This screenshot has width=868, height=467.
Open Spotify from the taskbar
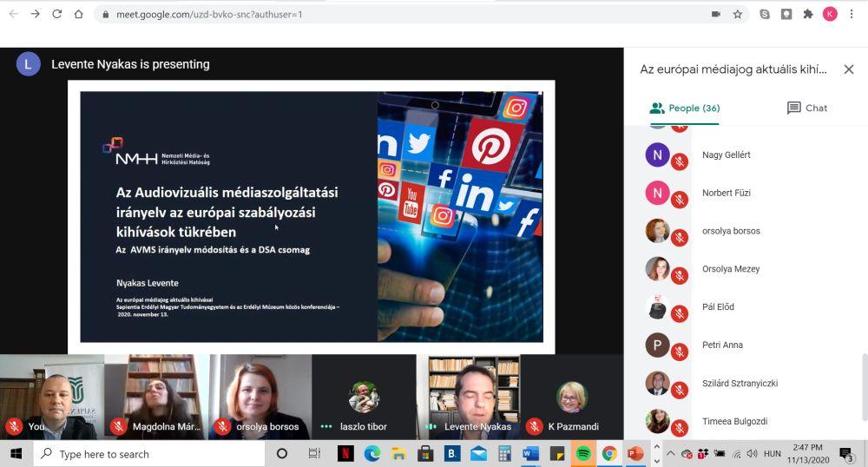click(583, 453)
